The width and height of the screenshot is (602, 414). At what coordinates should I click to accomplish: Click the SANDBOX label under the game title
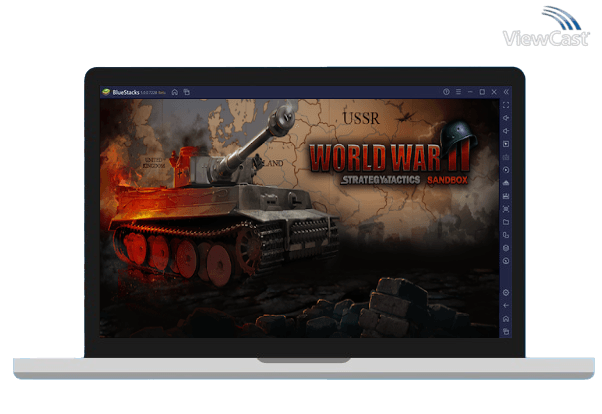(447, 180)
